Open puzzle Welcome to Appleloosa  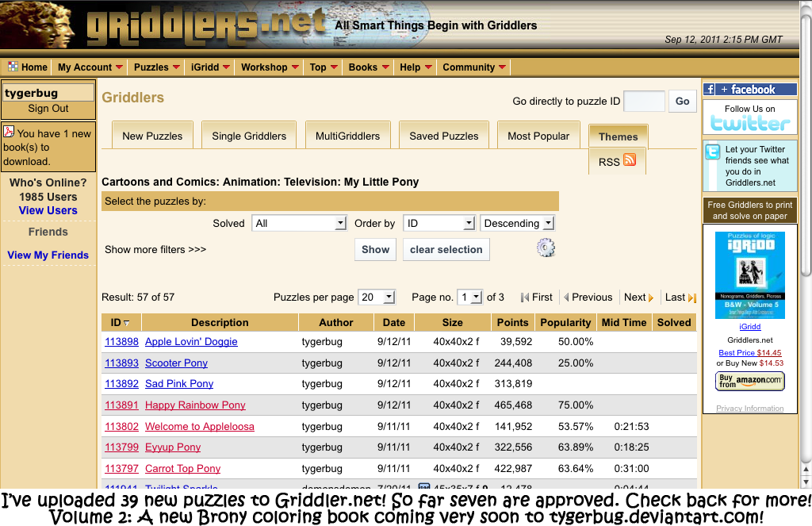(199, 426)
